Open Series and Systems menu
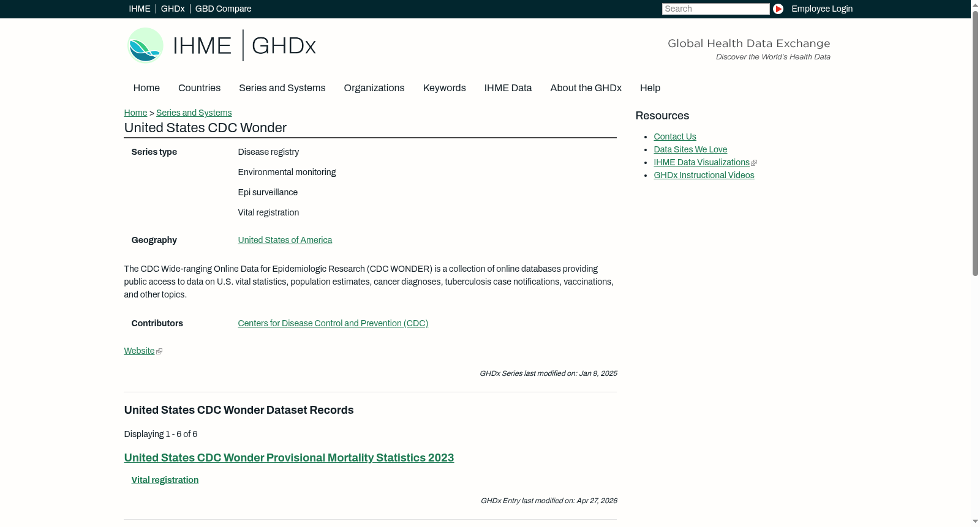The width and height of the screenshot is (980, 527). (x=282, y=88)
